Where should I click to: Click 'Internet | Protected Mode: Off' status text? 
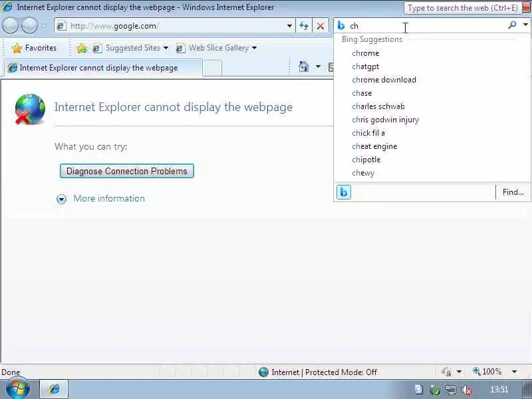[x=324, y=372]
